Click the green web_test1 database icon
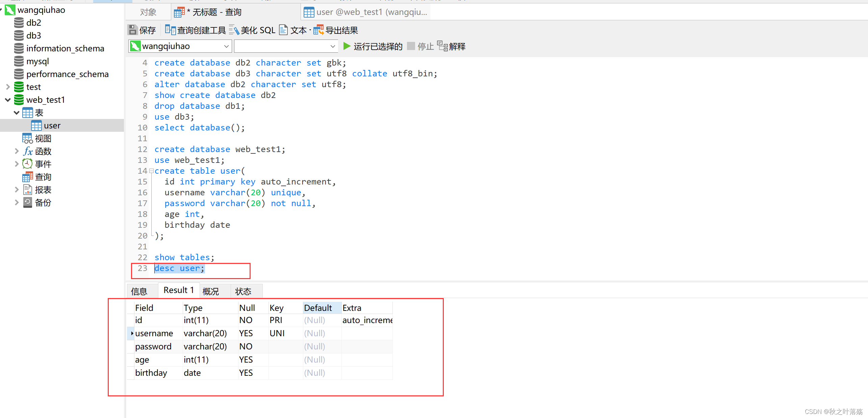This screenshot has height=418, width=868. click(x=19, y=100)
